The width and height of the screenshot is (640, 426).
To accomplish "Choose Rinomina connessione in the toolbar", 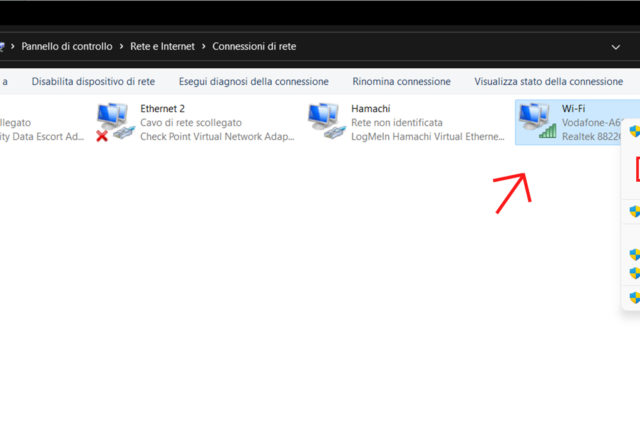I will (x=402, y=81).
